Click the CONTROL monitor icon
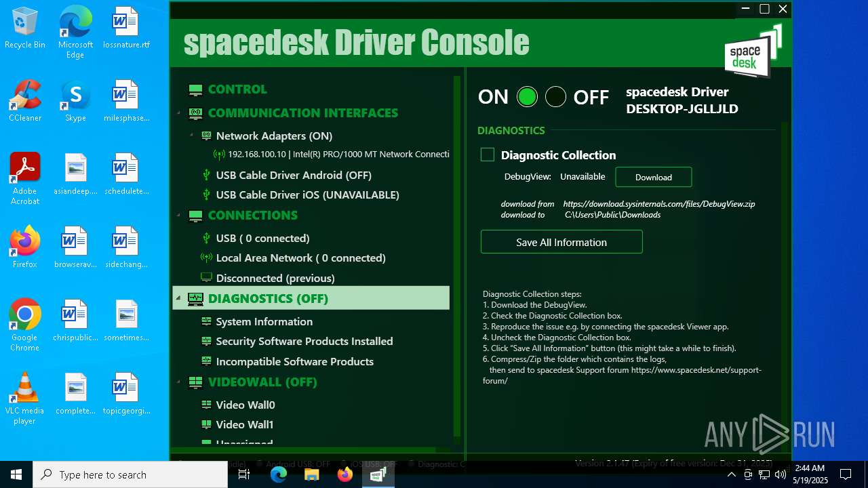 point(196,89)
